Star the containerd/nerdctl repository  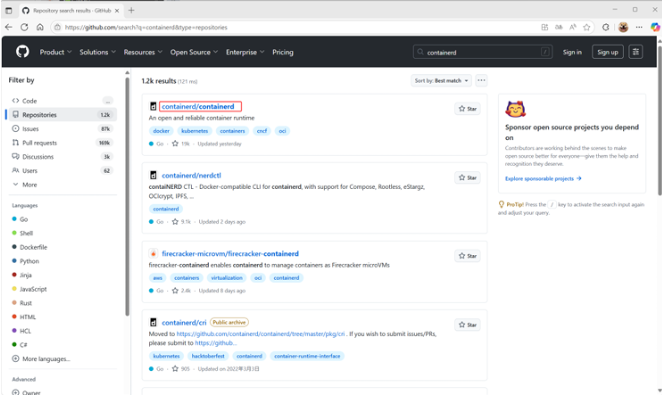pos(467,178)
